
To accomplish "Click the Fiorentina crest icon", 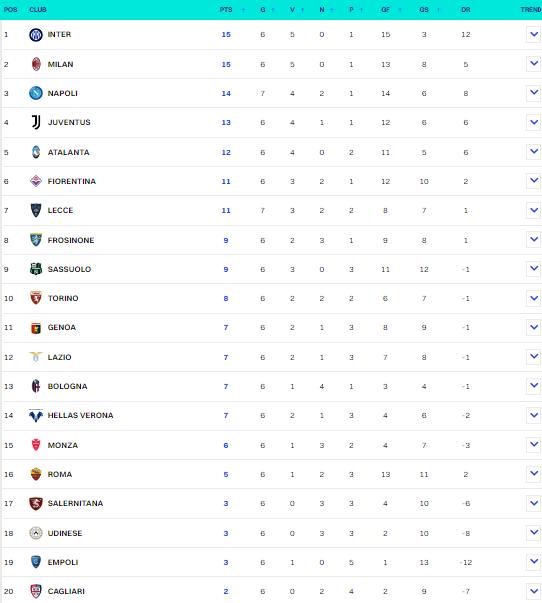I will (36, 181).
